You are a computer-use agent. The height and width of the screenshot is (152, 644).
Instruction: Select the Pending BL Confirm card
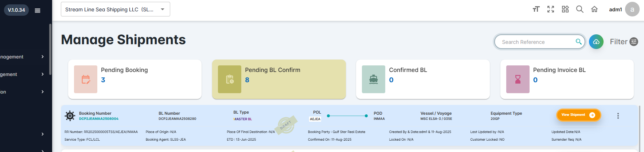pyautogui.click(x=279, y=79)
